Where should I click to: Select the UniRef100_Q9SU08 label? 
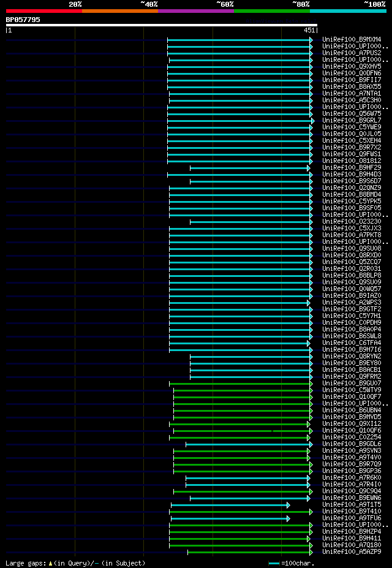pyautogui.click(x=352, y=249)
